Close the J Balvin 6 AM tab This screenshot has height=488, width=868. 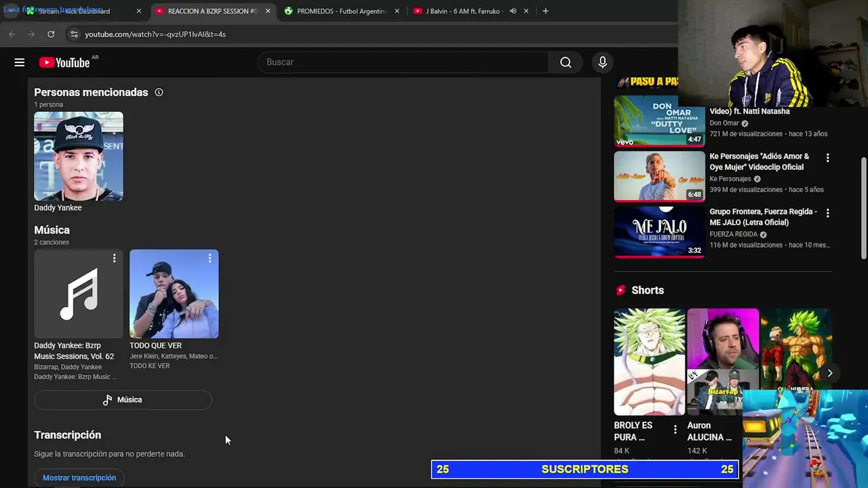click(x=526, y=11)
